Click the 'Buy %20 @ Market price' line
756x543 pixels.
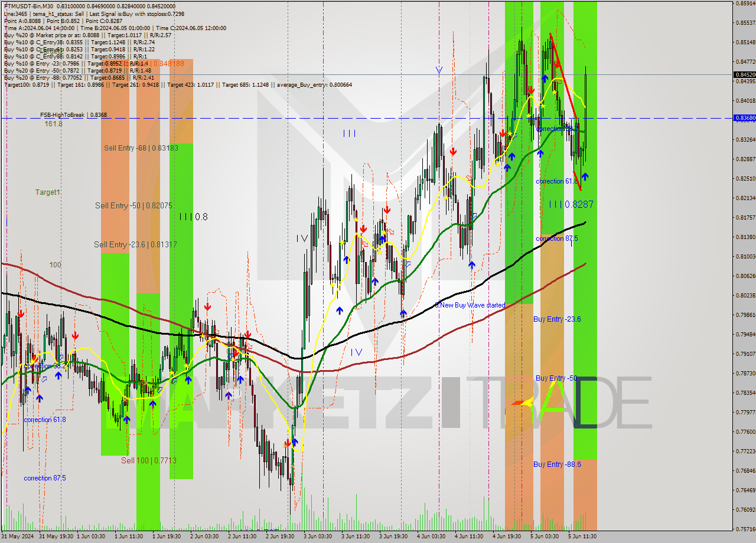[x=87, y=35]
